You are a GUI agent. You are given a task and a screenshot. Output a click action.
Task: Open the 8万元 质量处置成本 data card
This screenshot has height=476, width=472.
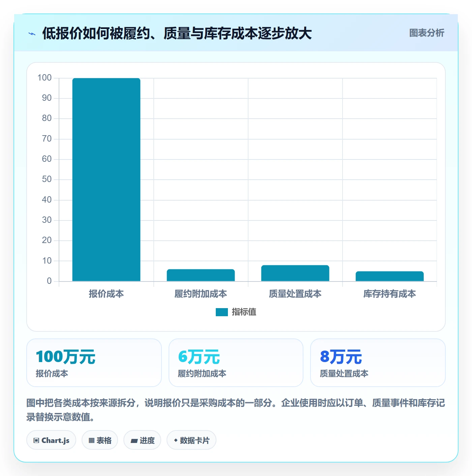point(378,363)
